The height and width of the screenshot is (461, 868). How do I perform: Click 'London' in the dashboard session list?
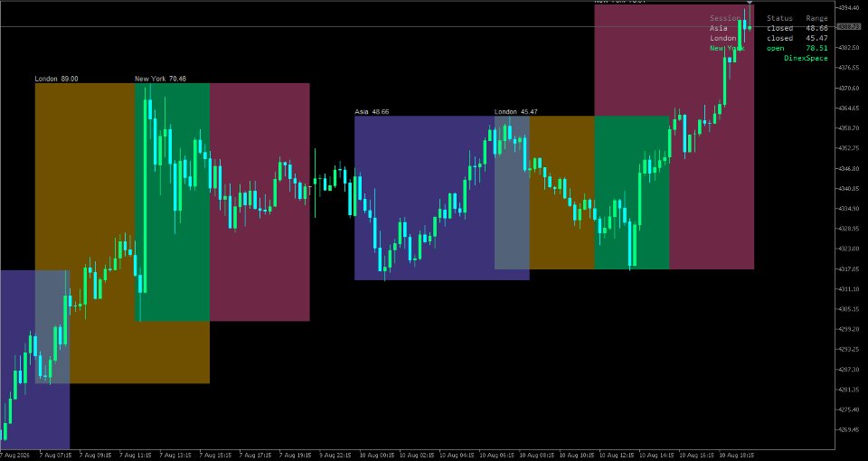tap(723, 38)
